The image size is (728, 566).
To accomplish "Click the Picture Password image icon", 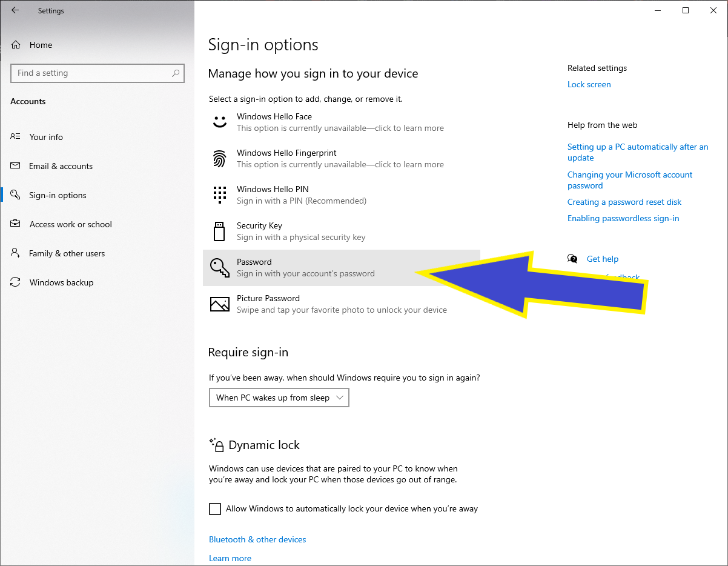I will point(219,304).
